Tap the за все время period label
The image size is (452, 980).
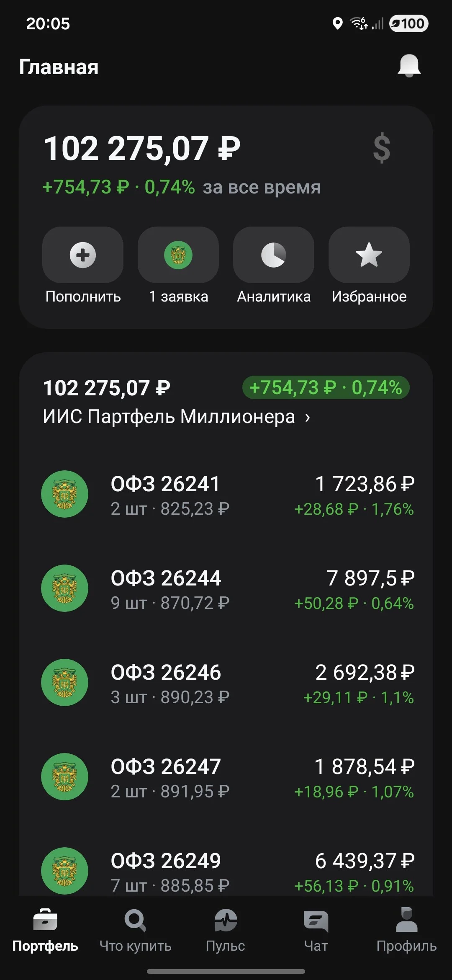click(x=262, y=187)
